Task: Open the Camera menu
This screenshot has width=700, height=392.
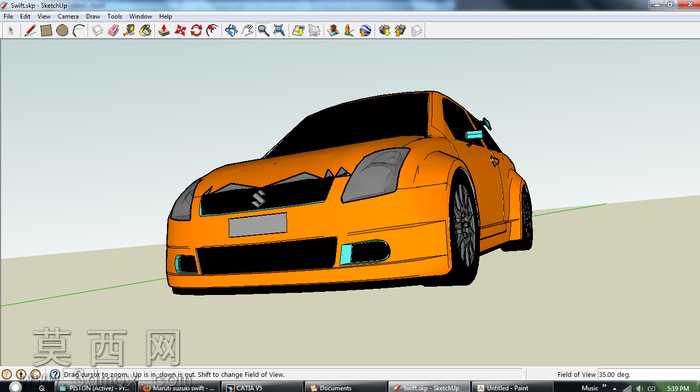Action: tap(68, 17)
